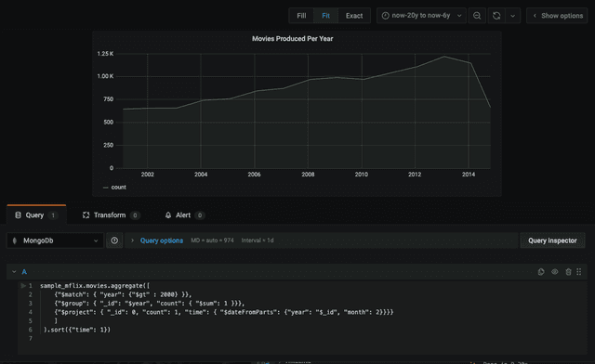
Task: Toggle query A visibility with the eye icon
Action: tap(555, 271)
